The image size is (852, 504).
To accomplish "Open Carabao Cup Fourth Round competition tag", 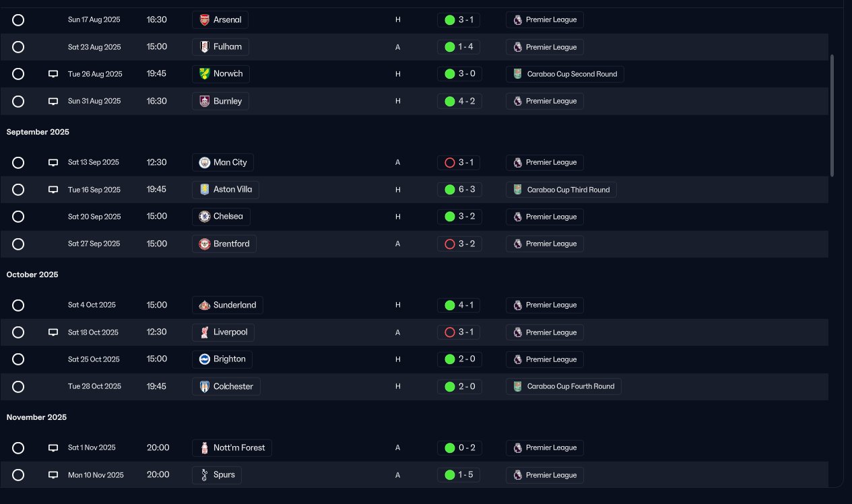I will [564, 387].
